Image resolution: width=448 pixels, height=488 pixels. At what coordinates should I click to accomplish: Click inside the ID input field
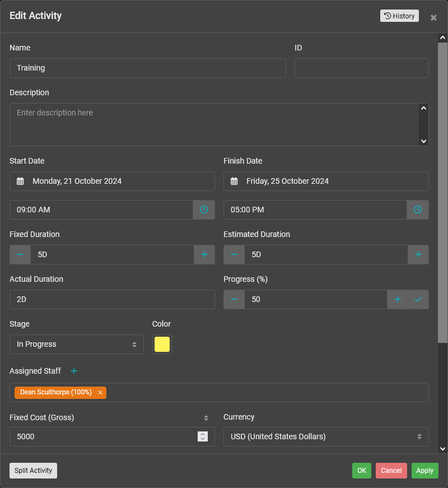[361, 68]
